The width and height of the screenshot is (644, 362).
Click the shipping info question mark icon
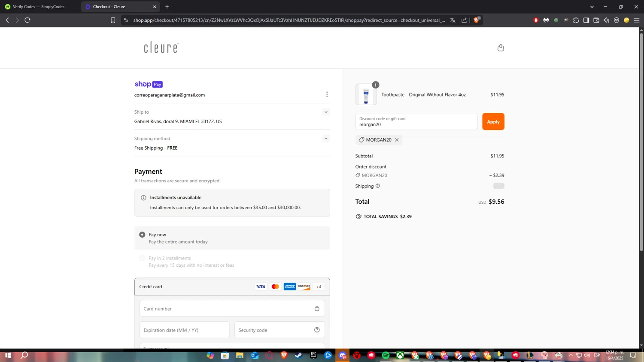(378, 186)
